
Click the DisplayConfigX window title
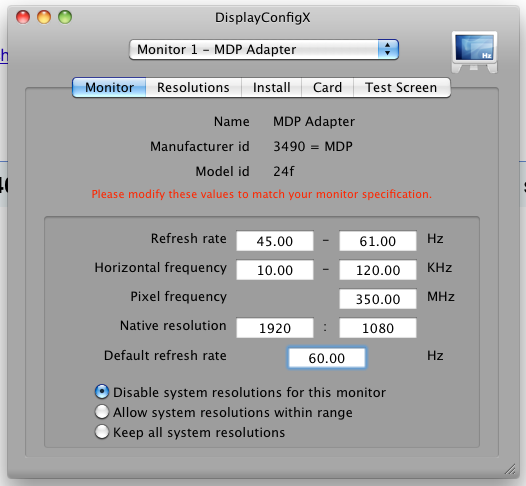coord(263,17)
